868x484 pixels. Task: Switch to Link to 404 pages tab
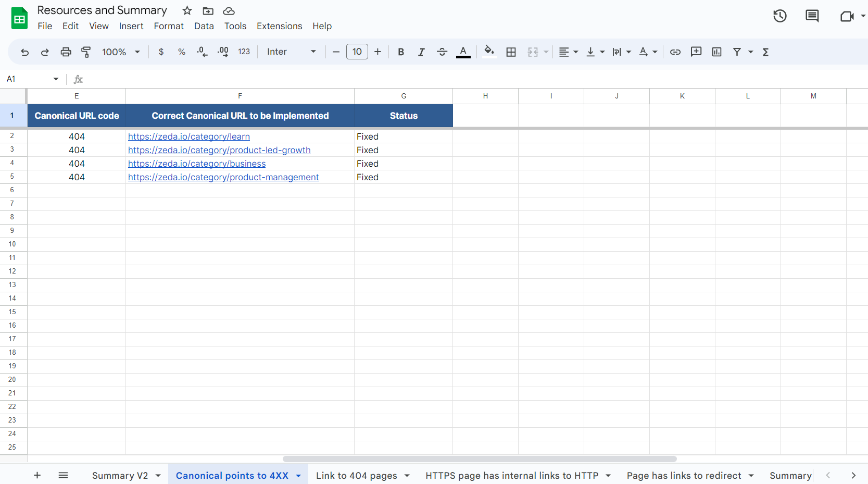click(x=356, y=475)
